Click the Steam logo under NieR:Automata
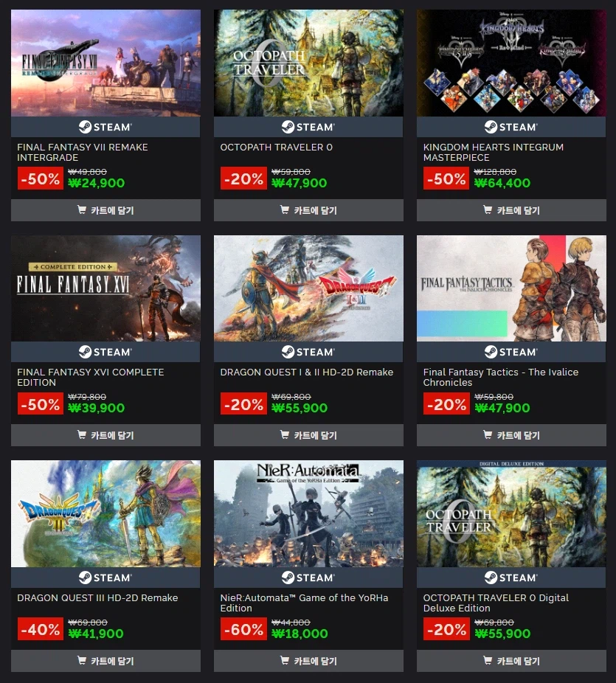 308,578
